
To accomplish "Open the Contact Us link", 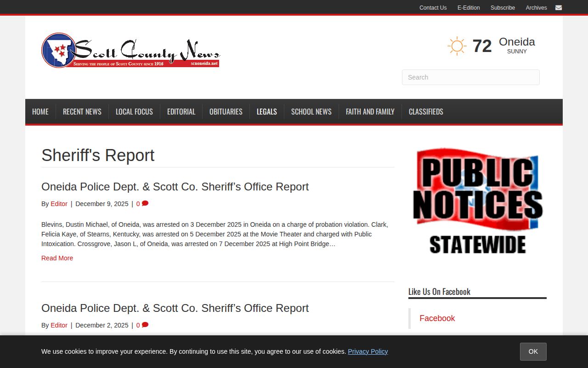I will click(x=433, y=8).
